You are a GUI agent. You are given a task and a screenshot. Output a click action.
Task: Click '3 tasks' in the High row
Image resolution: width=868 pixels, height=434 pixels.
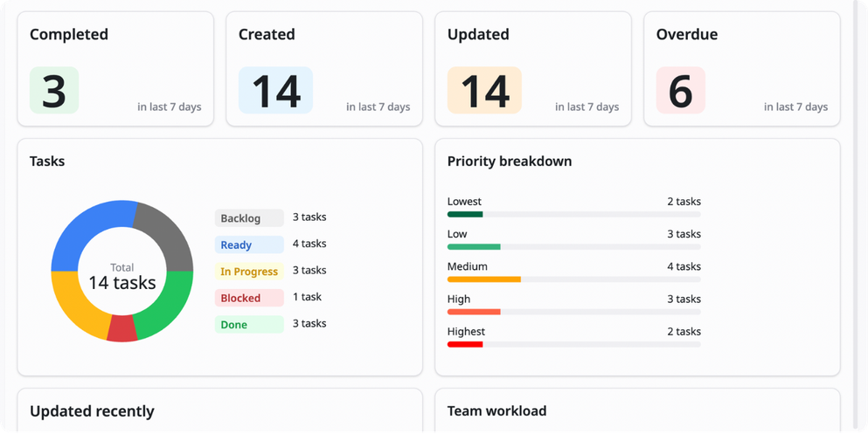pyautogui.click(x=684, y=300)
